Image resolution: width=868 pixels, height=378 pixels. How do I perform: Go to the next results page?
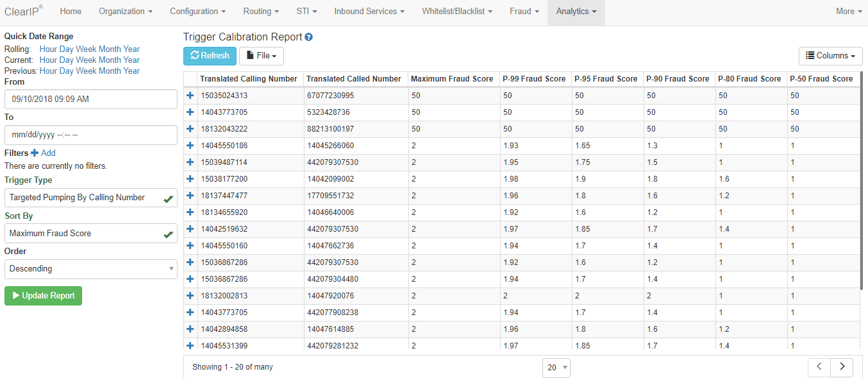click(842, 367)
